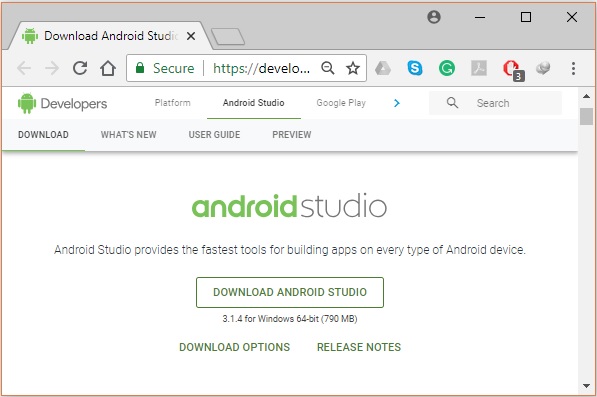597x397 pixels.
Task: Select the Google Play navigation item
Action: [341, 103]
